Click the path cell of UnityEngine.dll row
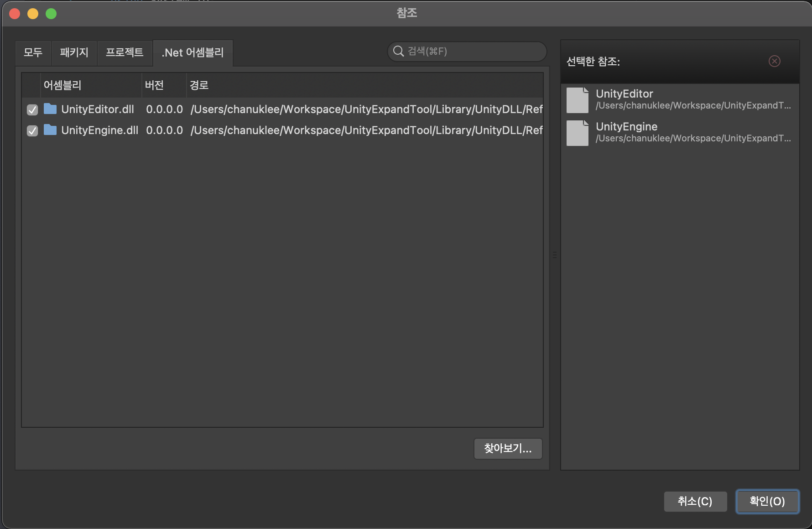 pyautogui.click(x=366, y=130)
